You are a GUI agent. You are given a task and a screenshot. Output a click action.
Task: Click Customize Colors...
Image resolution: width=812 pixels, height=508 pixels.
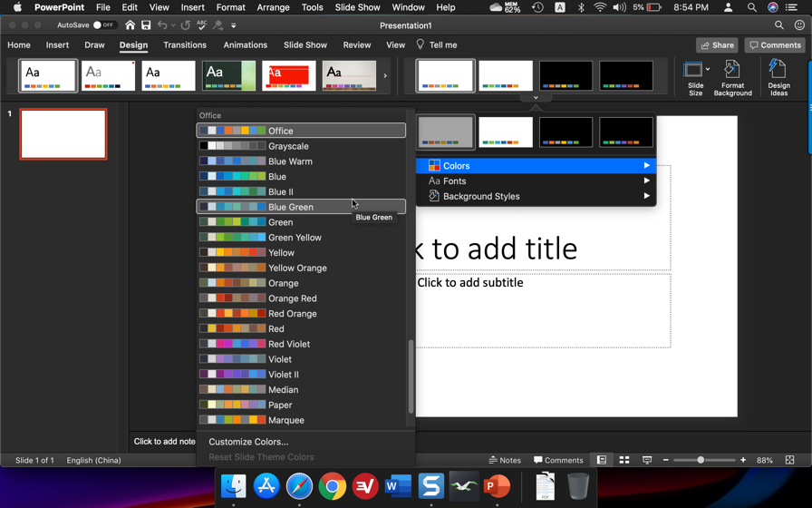coord(248,442)
